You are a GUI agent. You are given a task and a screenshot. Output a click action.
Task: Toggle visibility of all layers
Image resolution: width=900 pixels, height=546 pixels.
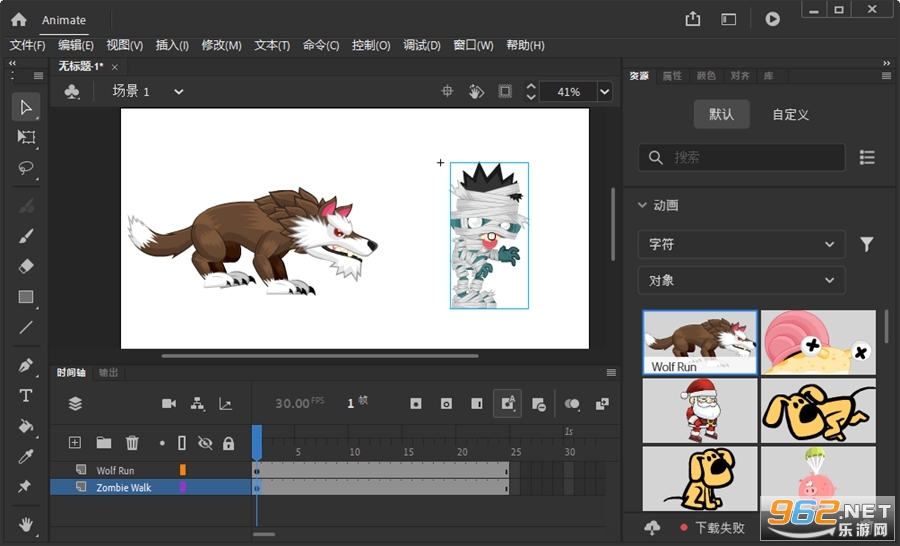[205, 443]
